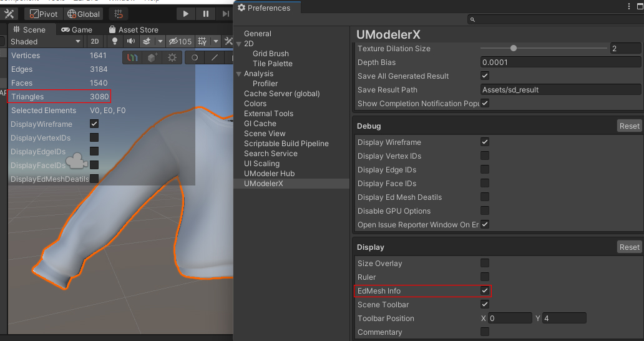Toggle scene effects (skybox/fog) icon
The height and width of the screenshot is (341, 644).
coord(147,41)
